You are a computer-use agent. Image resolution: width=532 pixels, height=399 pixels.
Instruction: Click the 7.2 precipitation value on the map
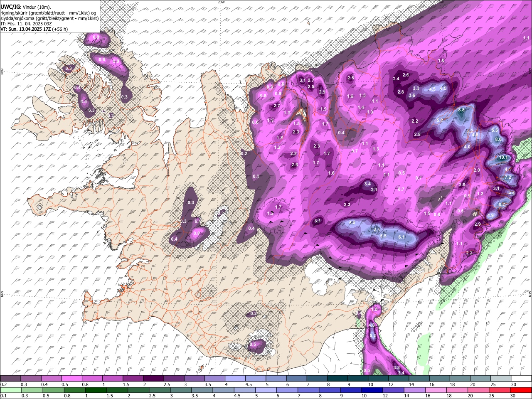507,177
